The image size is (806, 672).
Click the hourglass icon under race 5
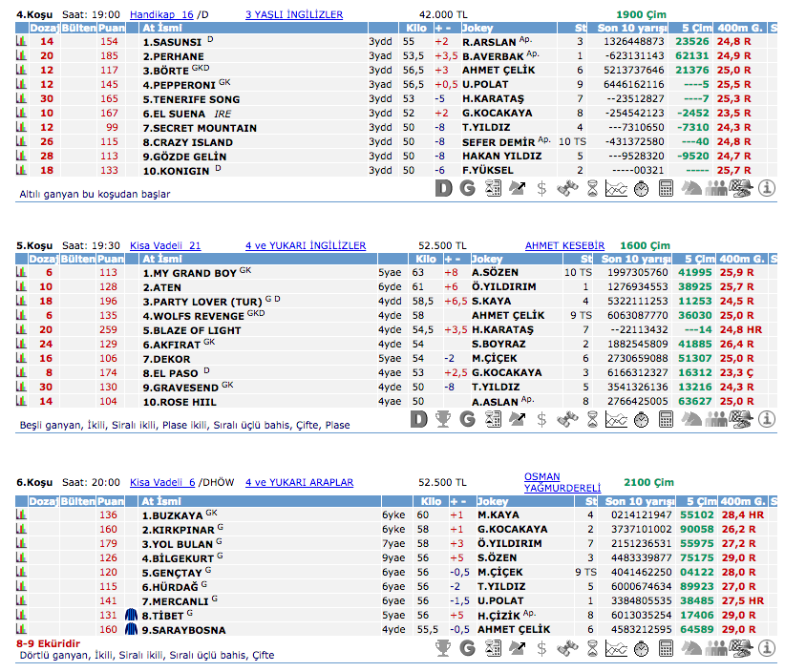(x=591, y=418)
